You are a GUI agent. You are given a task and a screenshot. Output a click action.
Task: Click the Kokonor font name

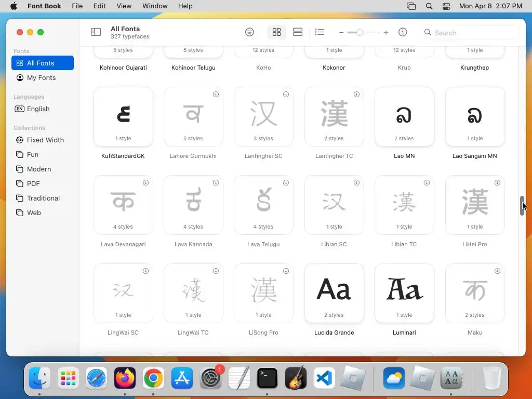coord(334,68)
